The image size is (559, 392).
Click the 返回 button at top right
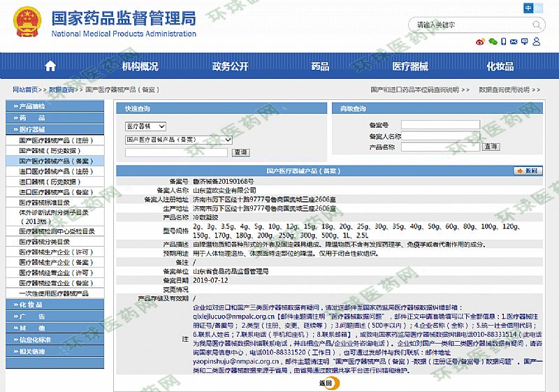[528, 170]
